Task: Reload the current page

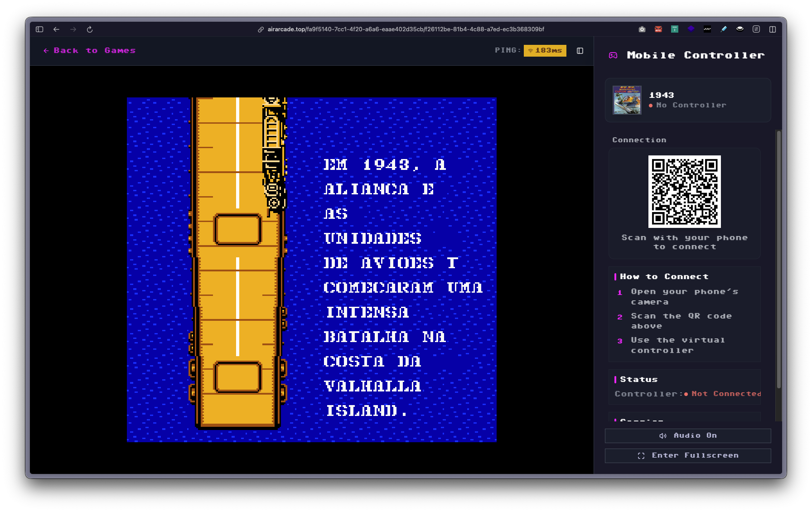Action: click(x=90, y=29)
